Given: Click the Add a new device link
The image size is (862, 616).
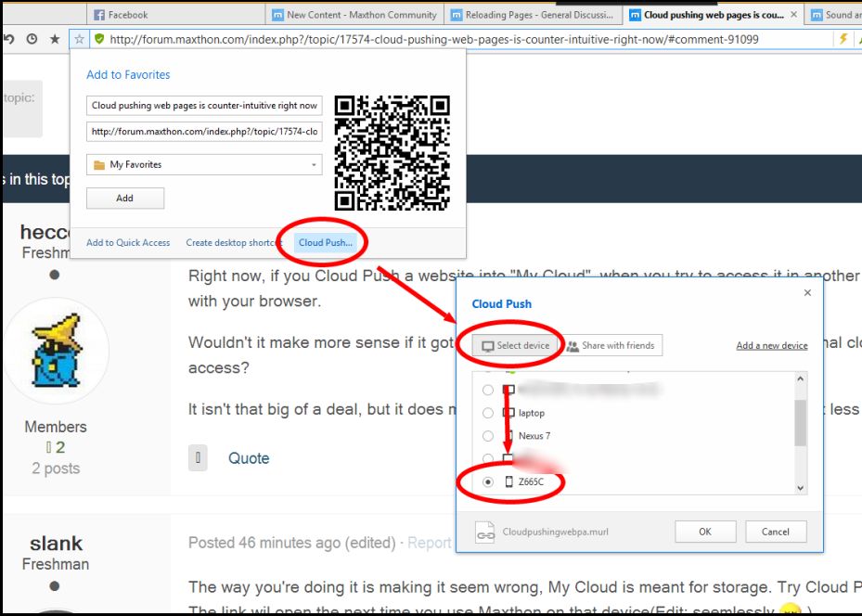Looking at the screenshot, I should [x=772, y=346].
